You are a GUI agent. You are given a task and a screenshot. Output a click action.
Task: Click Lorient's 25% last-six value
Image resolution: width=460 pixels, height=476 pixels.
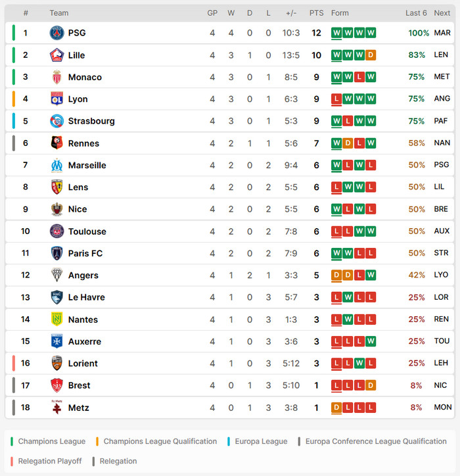pos(417,363)
